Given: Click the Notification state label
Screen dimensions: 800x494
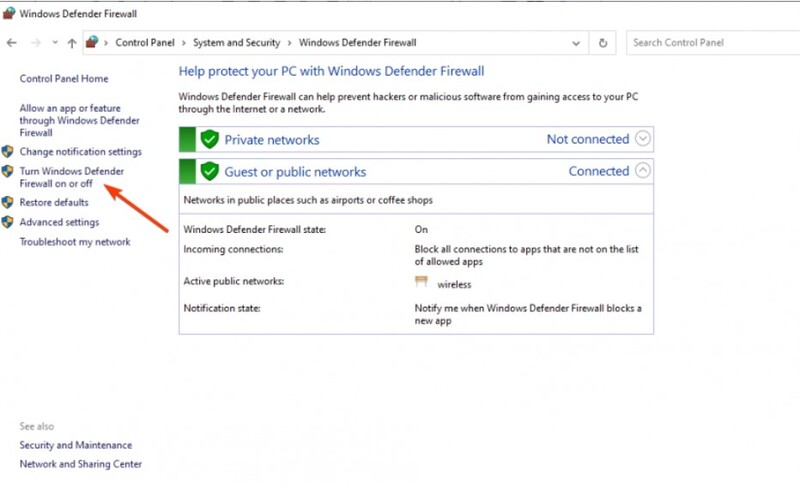Looking at the screenshot, I should tap(222, 308).
